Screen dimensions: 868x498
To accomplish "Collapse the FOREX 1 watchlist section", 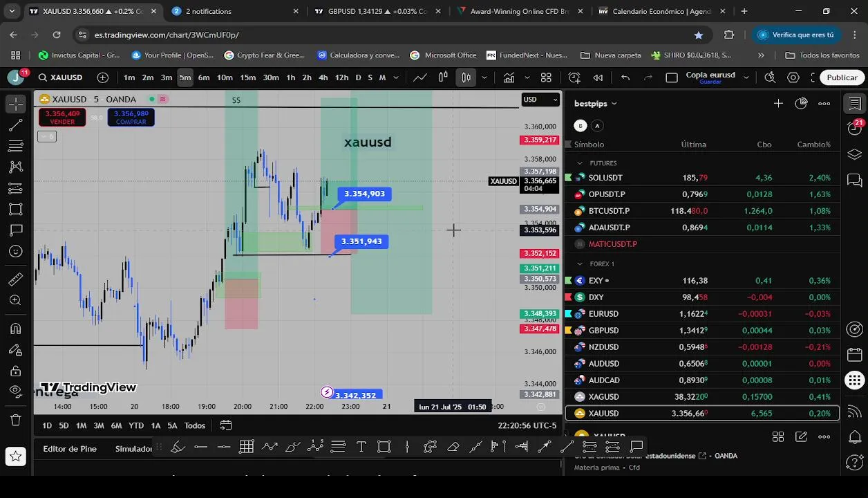I will [579, 264].
